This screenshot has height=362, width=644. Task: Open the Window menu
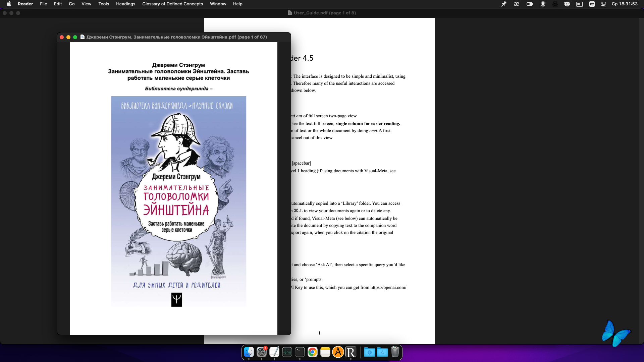218,4
